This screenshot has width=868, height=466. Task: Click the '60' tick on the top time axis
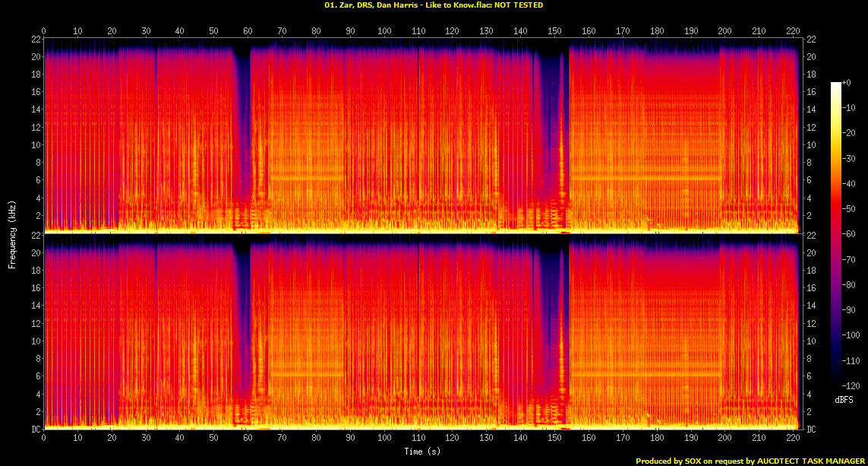pyautogui.click(x=248, y=31)
